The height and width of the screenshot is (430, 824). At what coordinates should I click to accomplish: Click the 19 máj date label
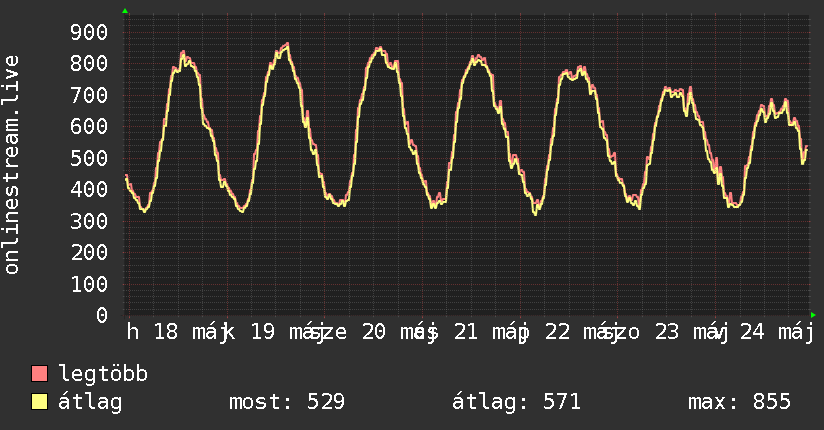click(289, 333)
